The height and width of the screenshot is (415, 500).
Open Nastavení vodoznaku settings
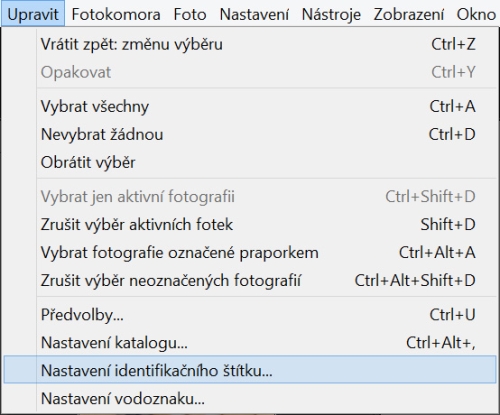(250, 398)
